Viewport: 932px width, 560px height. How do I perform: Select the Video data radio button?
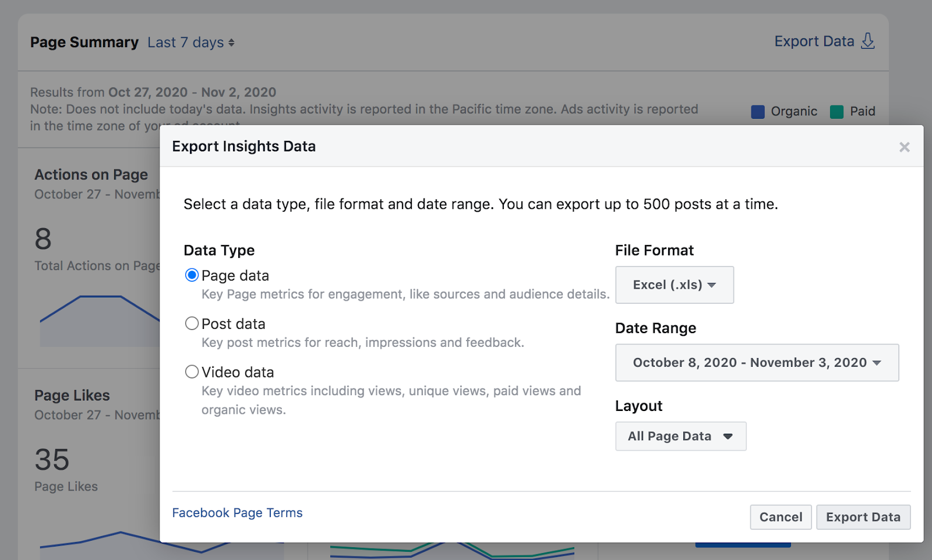(x=192, y=372)
